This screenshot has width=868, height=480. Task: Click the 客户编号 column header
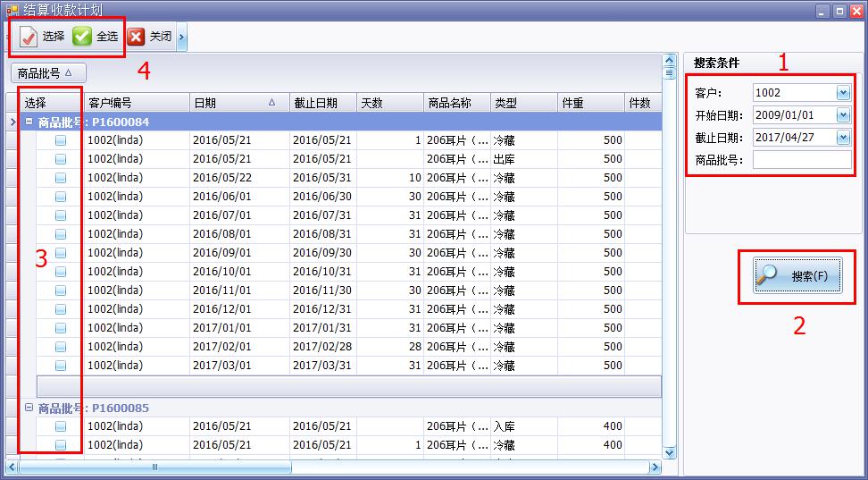(x=136, y=103)
